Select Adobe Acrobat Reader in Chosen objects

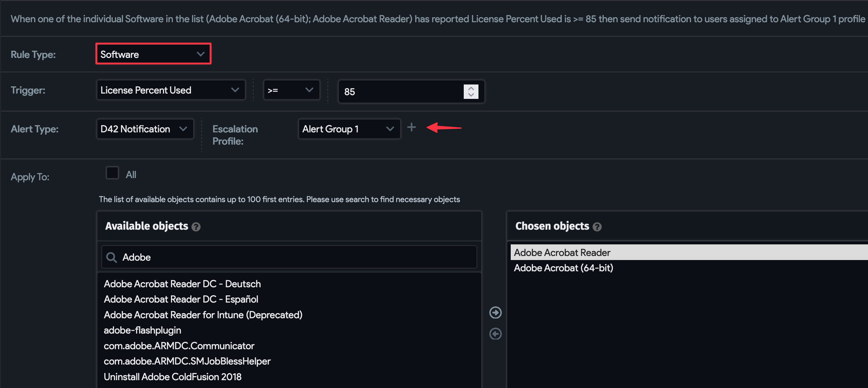689,252
